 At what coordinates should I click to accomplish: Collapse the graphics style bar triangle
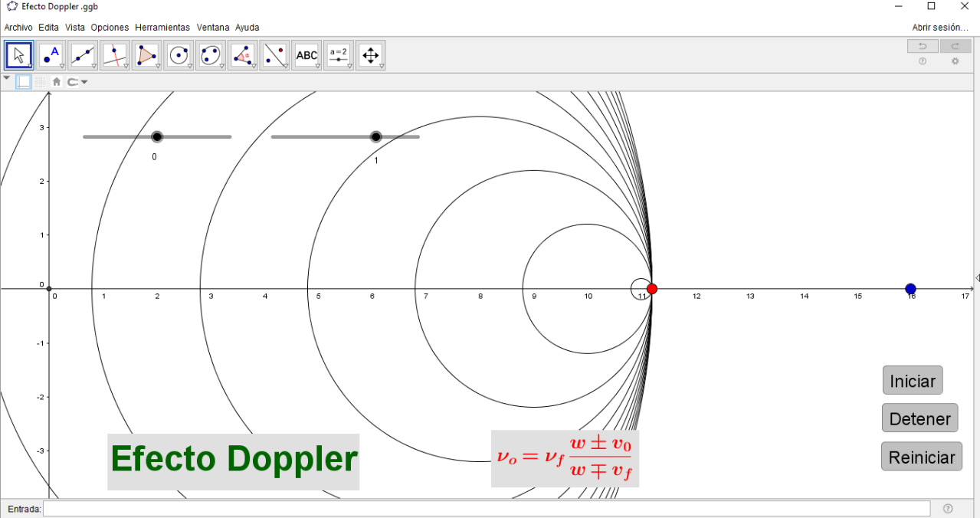[x=7, y=78]
